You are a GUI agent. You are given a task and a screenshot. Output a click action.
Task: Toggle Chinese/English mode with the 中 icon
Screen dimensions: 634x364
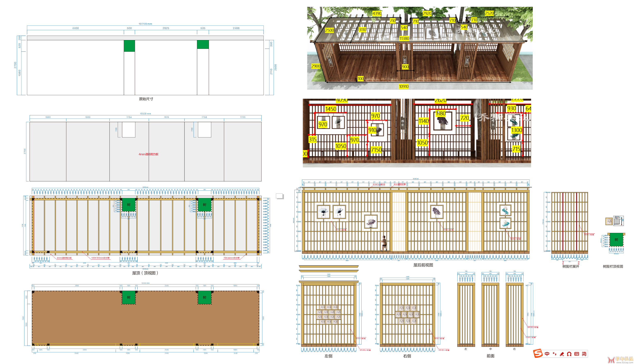point(547,354)
